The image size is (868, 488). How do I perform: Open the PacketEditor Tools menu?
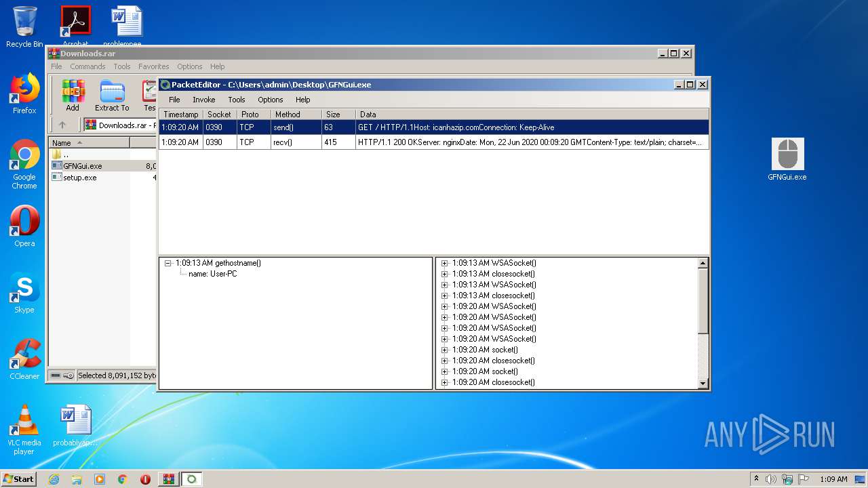pos(237,100)
